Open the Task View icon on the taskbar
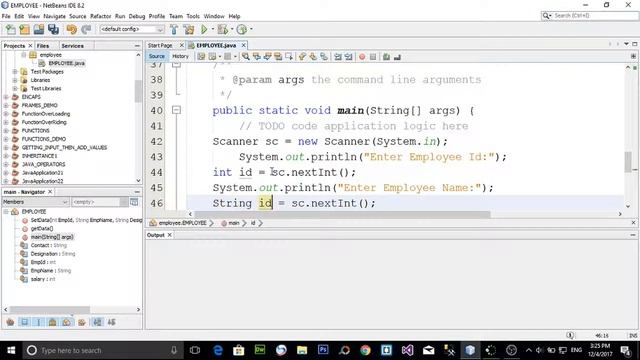This screenshot has width=640, height=360. coord(195,350)
